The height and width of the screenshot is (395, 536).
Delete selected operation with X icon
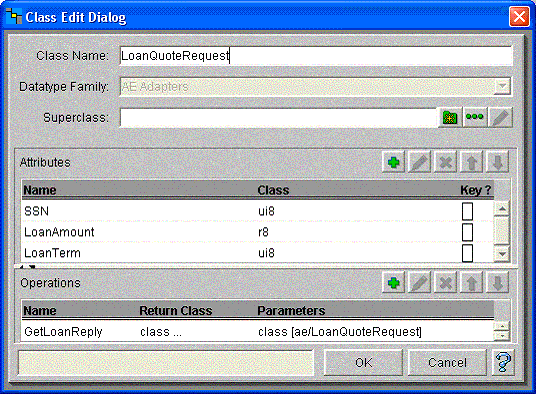point(445,283)
